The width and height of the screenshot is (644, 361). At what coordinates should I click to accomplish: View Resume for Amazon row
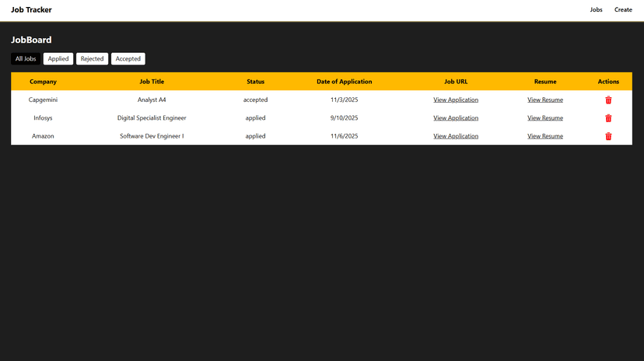pyautogui.click(x=545, y=136)
